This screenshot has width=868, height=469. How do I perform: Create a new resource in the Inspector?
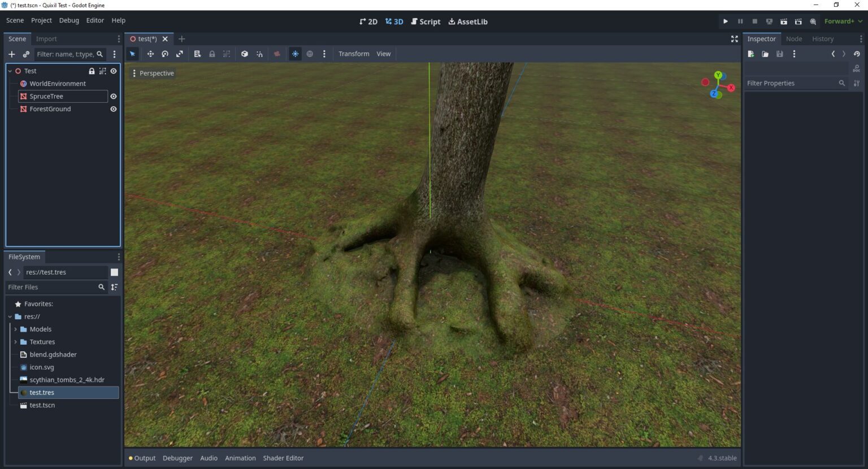751,54
